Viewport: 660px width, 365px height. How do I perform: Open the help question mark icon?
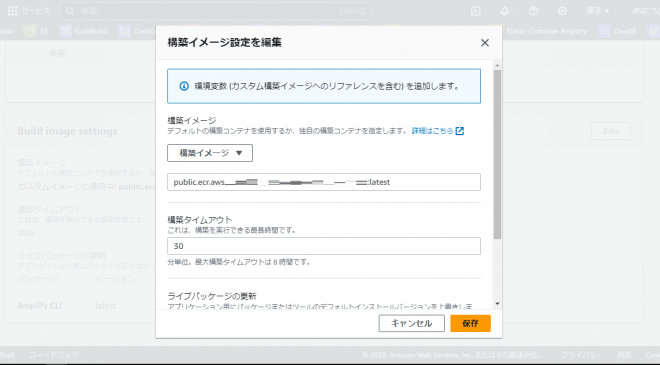click(533, 11)
